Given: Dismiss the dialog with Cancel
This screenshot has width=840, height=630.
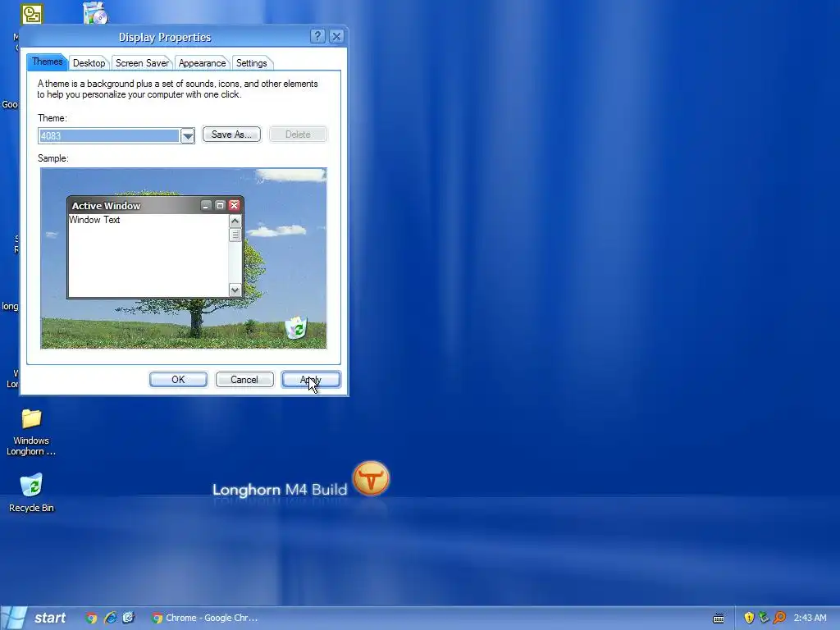Looking at the screenshot, I should pyautogui.click(x=244, y=379).
